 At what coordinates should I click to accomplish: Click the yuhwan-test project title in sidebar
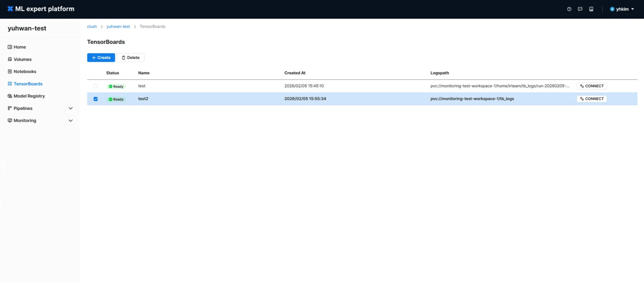[27, 28]
